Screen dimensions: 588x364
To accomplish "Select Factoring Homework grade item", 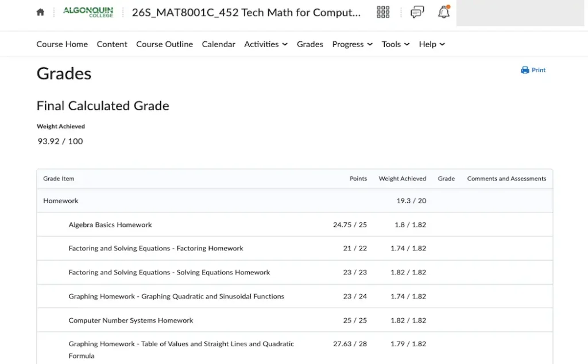I will pos(156,249).
